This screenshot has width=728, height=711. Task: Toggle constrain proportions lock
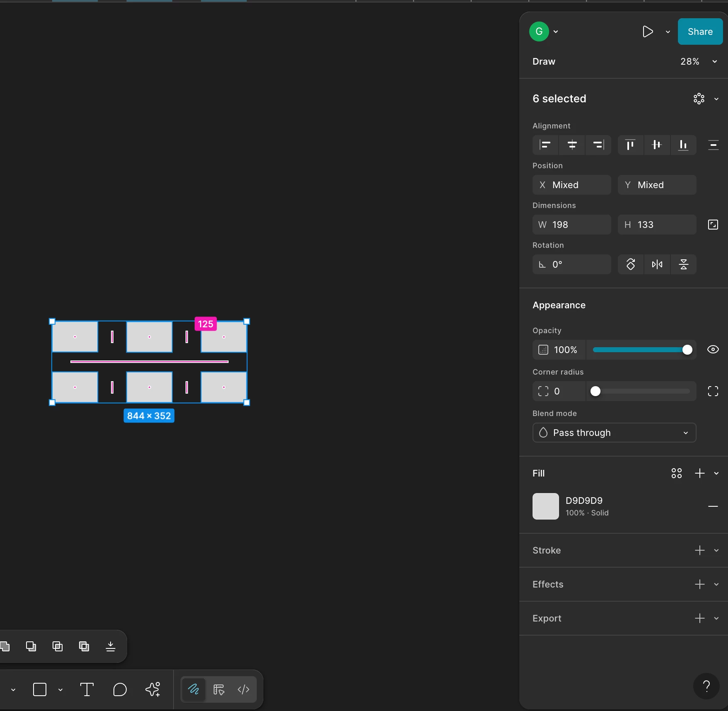pyautogui.click(x=713, y=225)
